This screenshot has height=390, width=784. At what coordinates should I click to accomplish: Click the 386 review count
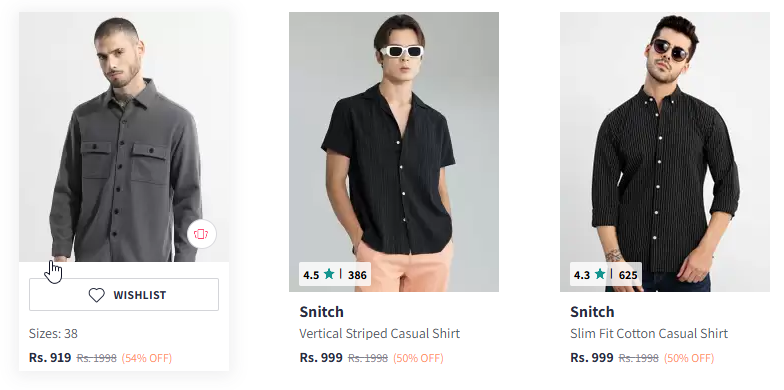coord(357,275)
